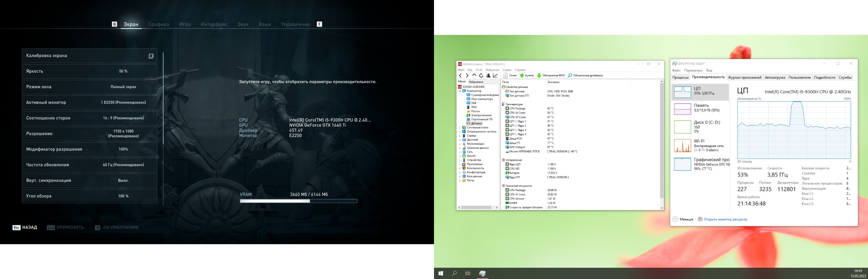This screenshot has width=868, height=279.
Task: Click AIDA64 forward navigation arrow
Action: (x=467, y=76)
